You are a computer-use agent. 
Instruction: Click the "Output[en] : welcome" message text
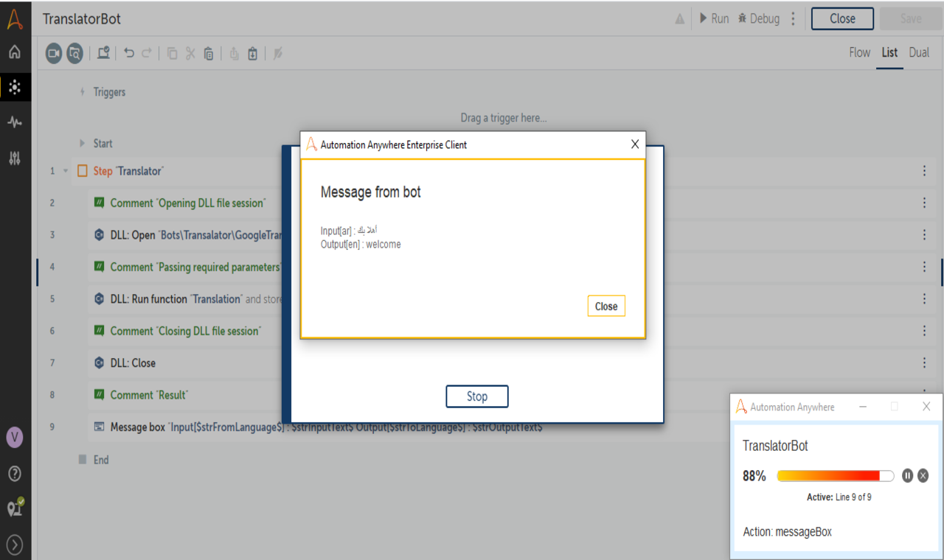pyautogui.click(x=361, y=245)
